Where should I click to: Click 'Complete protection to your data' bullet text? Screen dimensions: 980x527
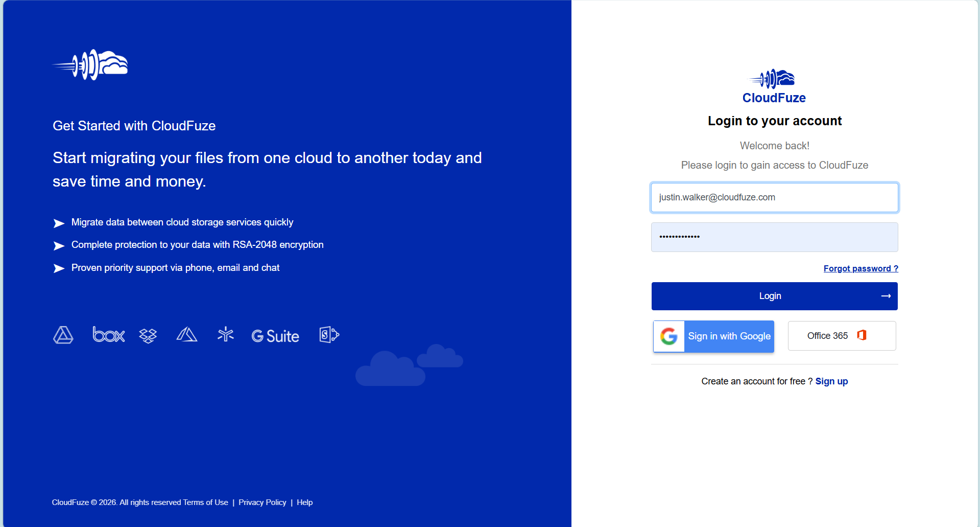click(198, 245)
